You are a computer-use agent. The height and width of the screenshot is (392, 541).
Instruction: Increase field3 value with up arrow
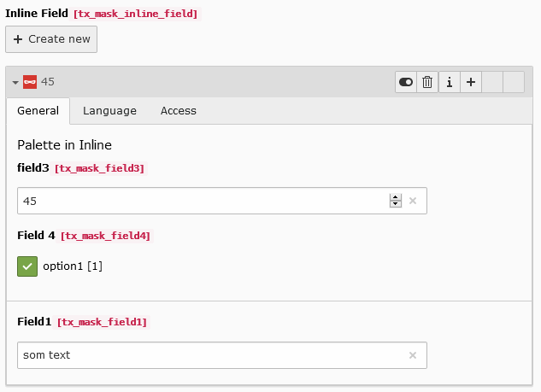tap(395, 197)
